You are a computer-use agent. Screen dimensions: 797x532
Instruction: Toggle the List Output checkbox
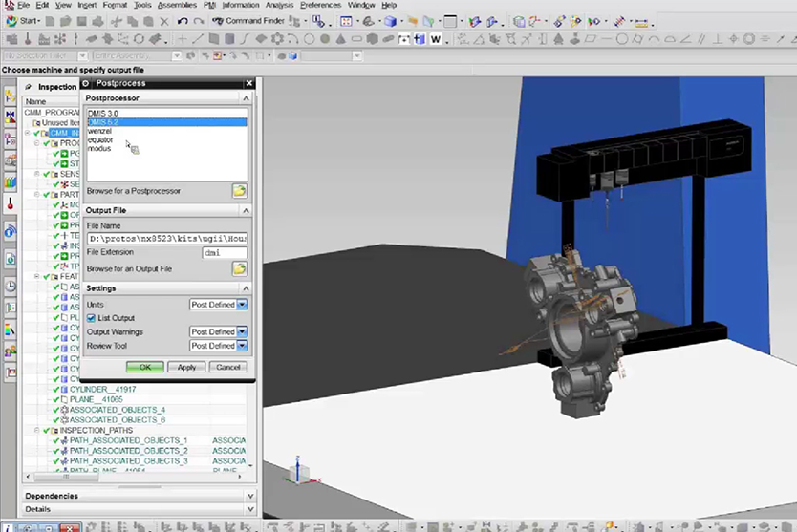[x=92, y=318]
